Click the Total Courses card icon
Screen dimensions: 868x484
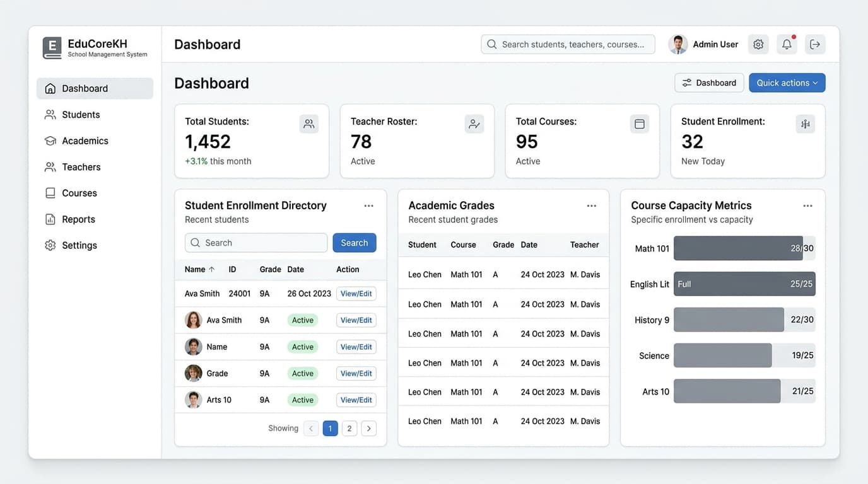640,124
